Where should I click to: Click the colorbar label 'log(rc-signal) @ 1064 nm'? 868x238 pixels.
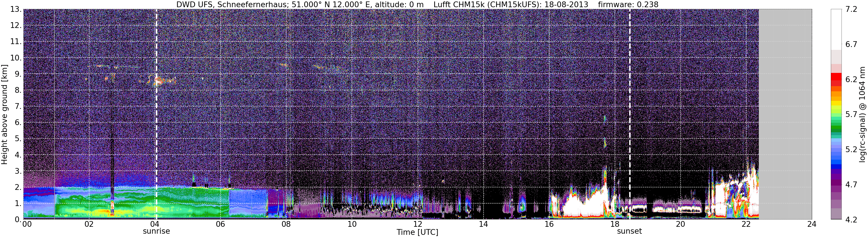(862, 114)
